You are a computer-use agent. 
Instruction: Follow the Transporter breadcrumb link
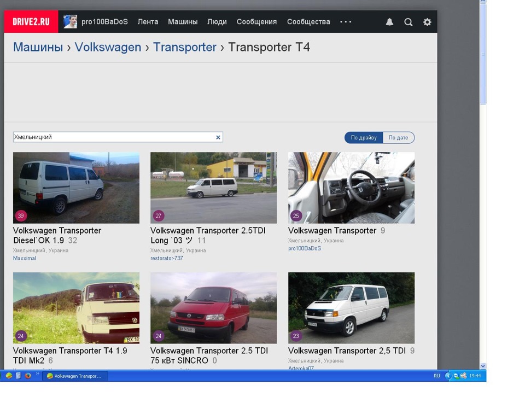coord(184,47)
